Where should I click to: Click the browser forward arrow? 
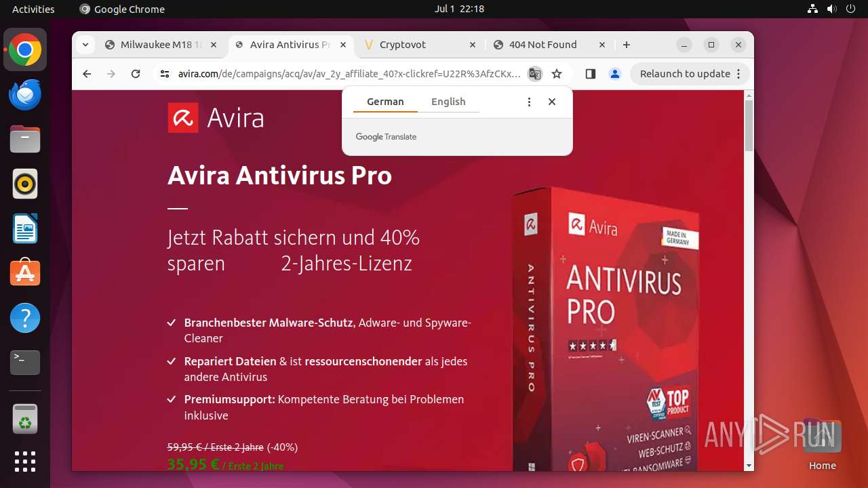click(111, 74)
